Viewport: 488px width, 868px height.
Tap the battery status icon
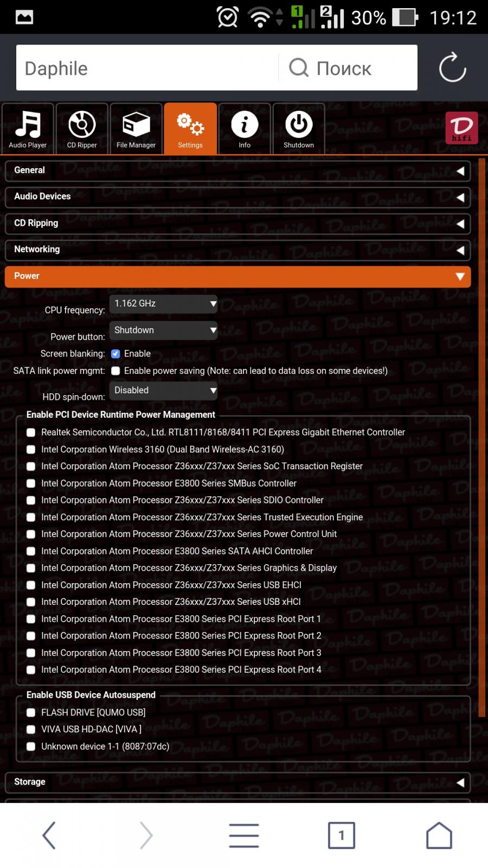coord(405,17)
